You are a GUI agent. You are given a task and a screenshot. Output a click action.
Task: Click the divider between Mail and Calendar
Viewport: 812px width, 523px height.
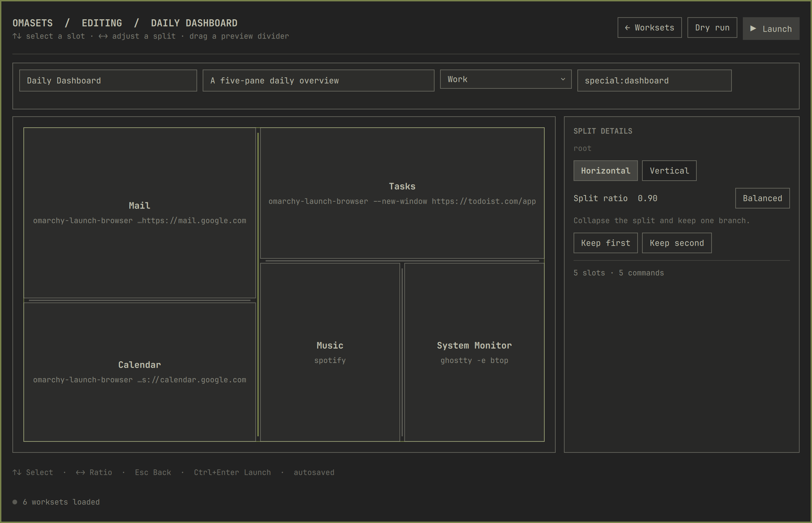coord(139,300)
